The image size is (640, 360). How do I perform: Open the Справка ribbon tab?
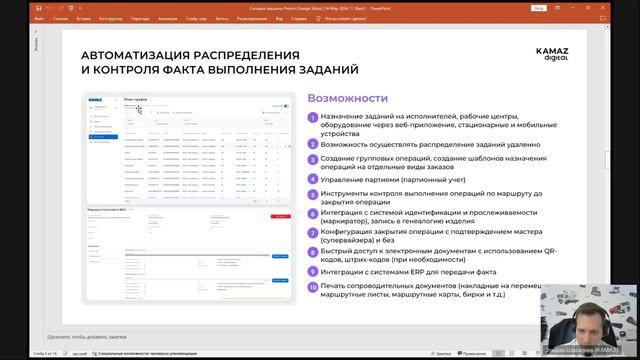pos(299,19)
